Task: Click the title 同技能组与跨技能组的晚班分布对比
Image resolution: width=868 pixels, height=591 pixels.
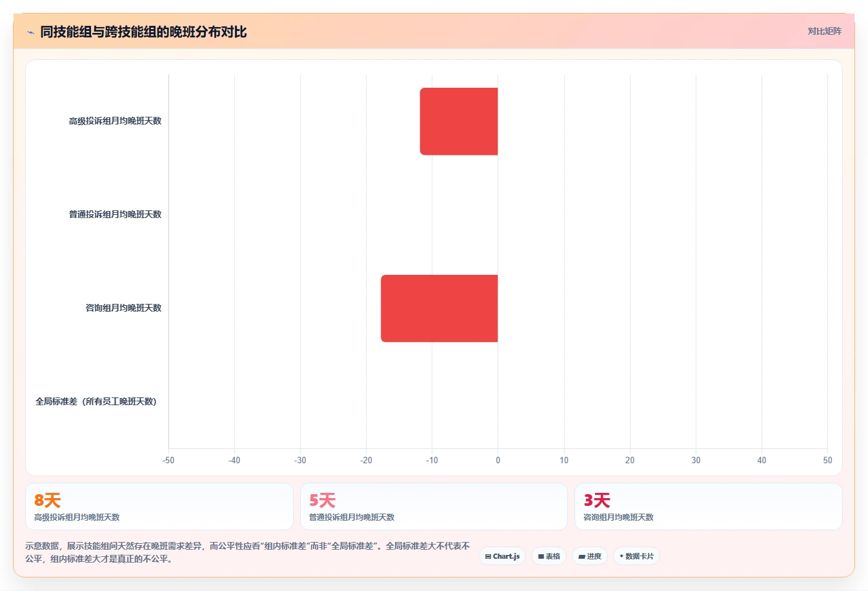Action: tap(143, 32)
